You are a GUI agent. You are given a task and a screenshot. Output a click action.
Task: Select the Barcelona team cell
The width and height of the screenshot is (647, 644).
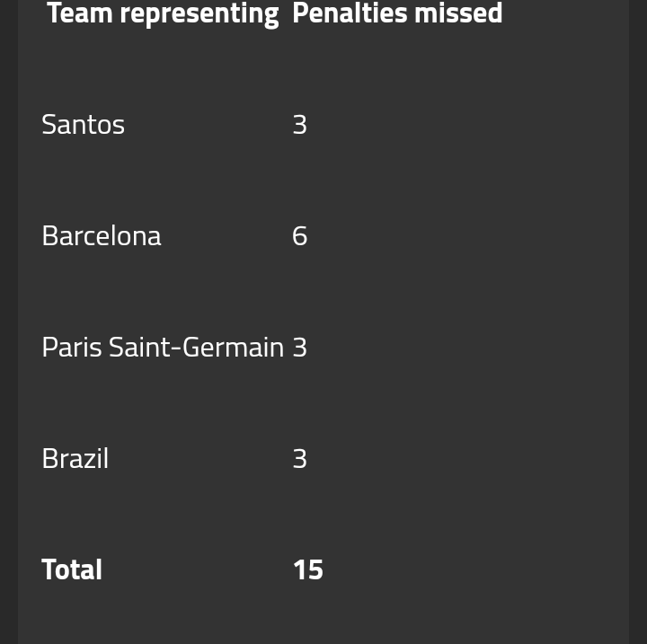(102, 236)
